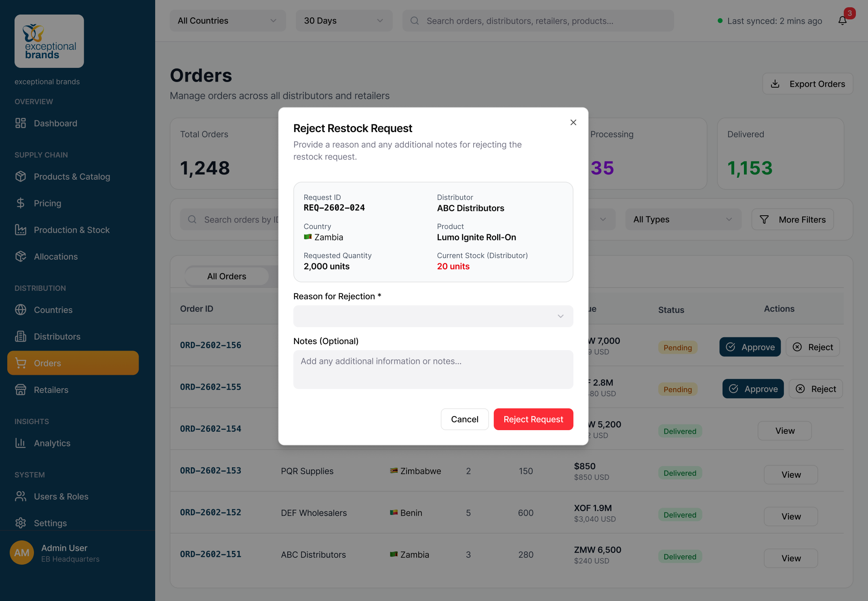Open the 30 Days period dropdown
Viewport: 868px width, 601px height.
tap(344, 21)
